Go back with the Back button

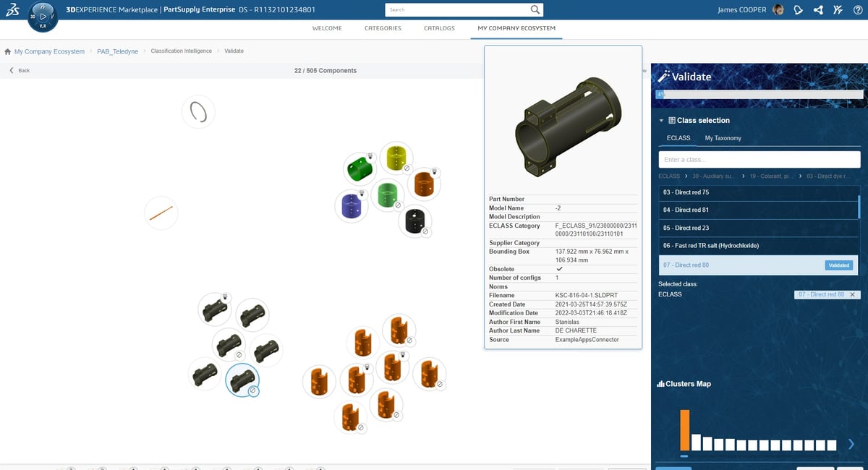click(x=20, y=70)
